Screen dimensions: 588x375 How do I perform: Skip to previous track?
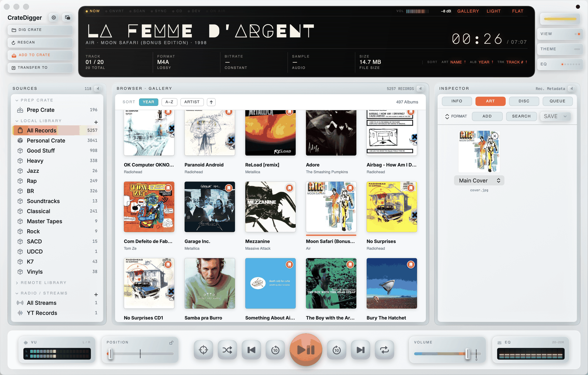[x=251, y=350]
